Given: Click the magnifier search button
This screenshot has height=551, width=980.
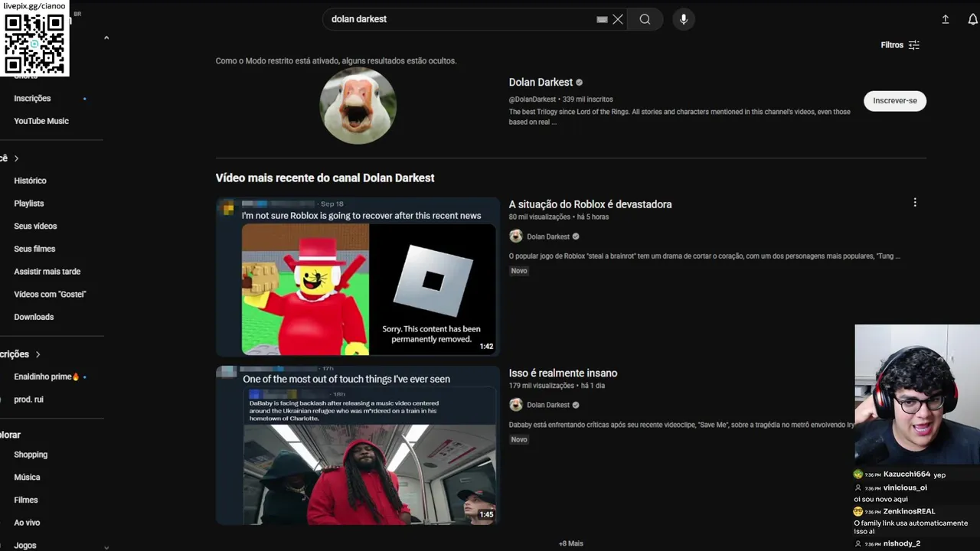Looking at the screenshot, I should tap(645, 19).
